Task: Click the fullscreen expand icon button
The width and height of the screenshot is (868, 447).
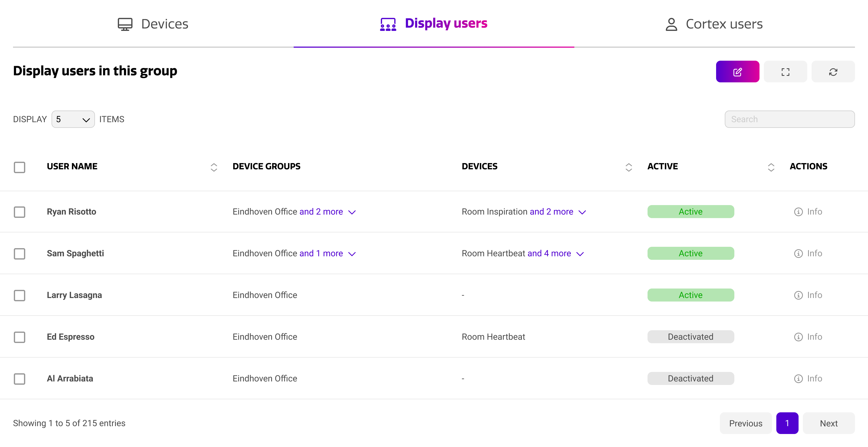Action: coord(785,72)
